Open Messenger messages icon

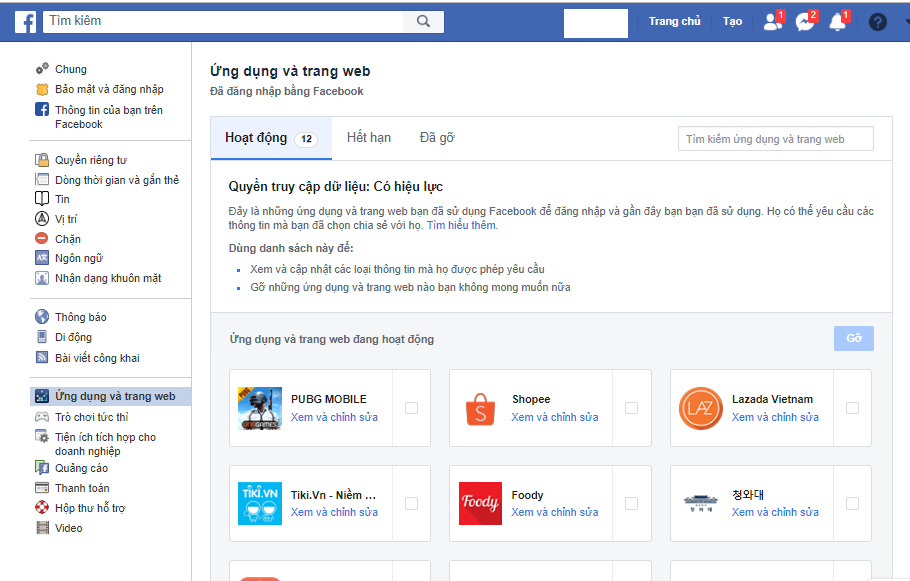[806, 21]
